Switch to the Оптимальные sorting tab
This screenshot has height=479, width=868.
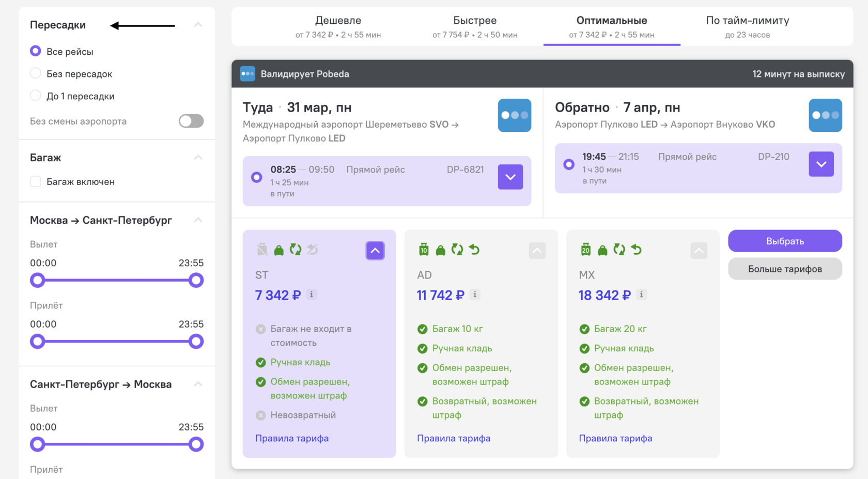(x=612, y=27)
